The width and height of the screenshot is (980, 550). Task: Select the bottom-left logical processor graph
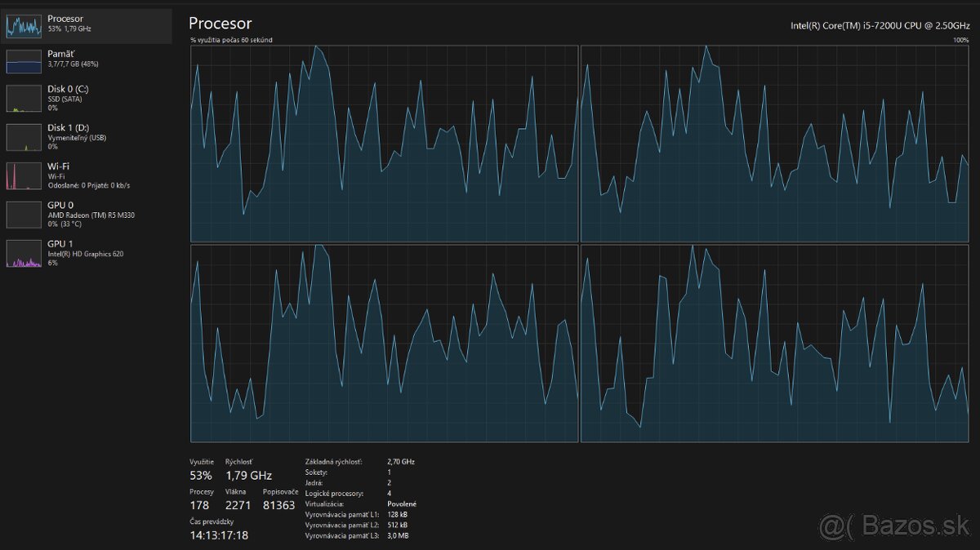coord(384,344)
